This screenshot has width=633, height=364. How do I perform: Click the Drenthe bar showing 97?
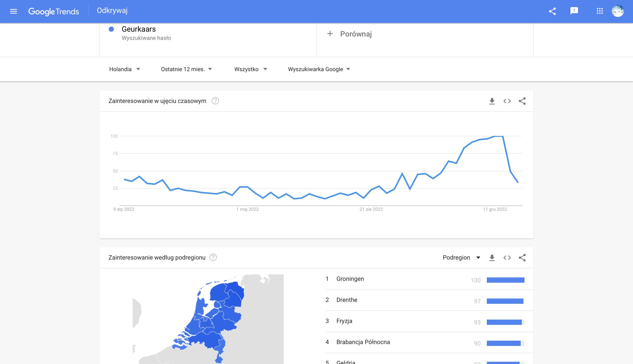(x=505, y=301)
